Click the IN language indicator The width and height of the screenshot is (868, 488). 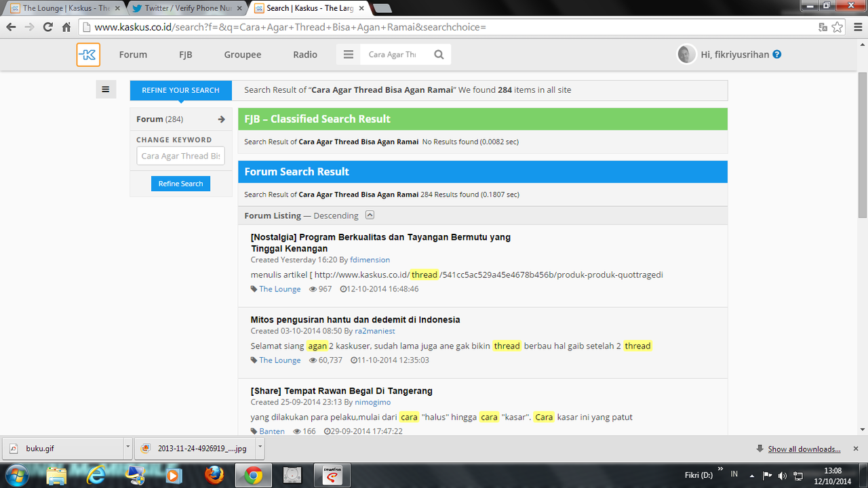click(x=734, y=475)
